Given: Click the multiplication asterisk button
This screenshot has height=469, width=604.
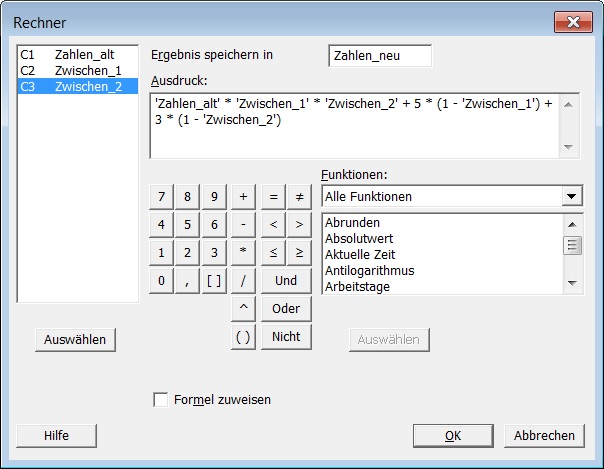Looking at the screenshot, I should coord(243,253).
